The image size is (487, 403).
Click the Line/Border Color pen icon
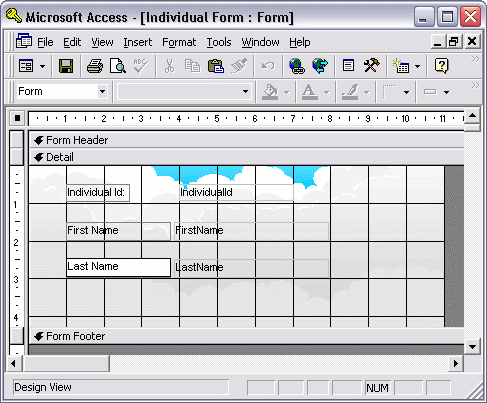click(350, 92)
